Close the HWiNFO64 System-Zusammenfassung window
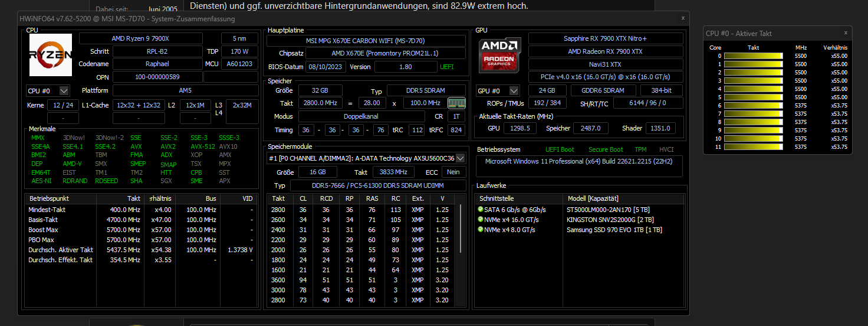This screenshot has height=326, width=868. point(683,18)
